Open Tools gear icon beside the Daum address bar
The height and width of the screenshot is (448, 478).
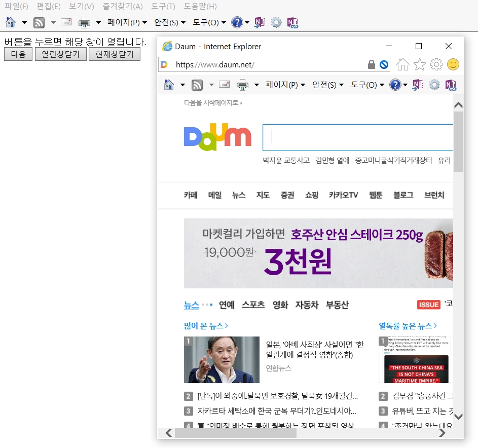[436, 64]
